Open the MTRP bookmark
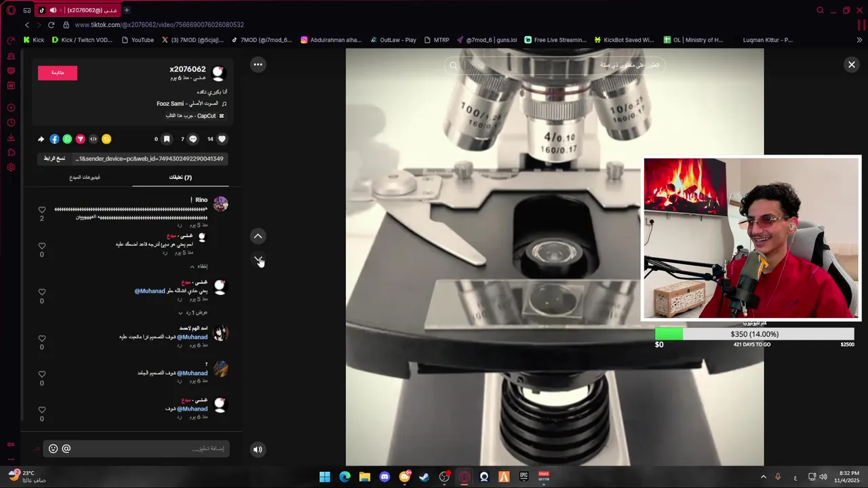 (437, 40)
